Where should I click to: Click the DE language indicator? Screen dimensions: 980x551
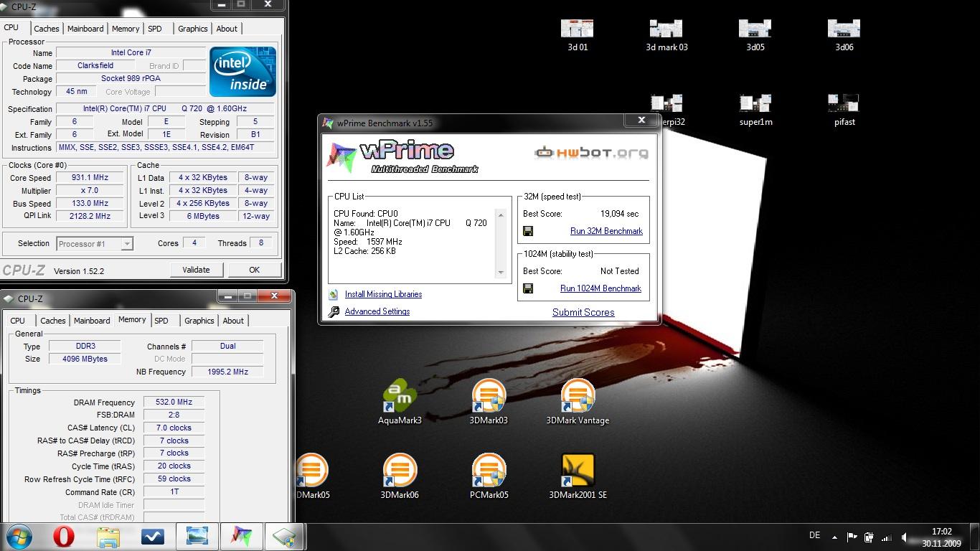(814, 535)
